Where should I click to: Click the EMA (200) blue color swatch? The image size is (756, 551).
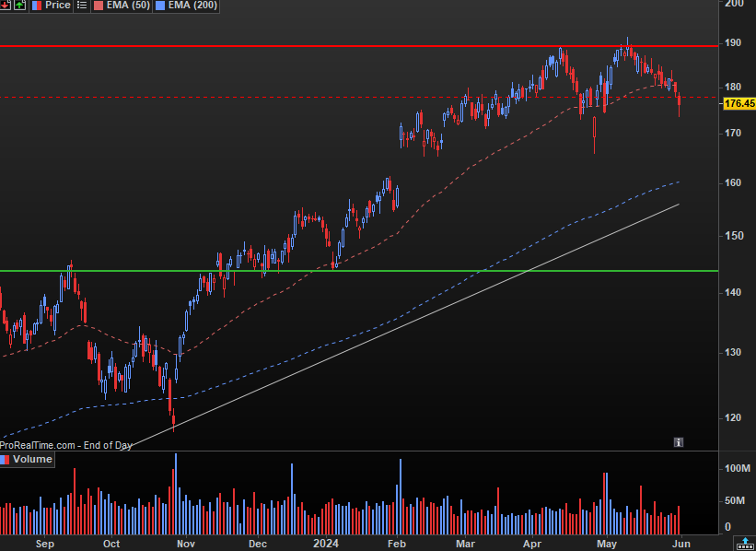point(160,6)
